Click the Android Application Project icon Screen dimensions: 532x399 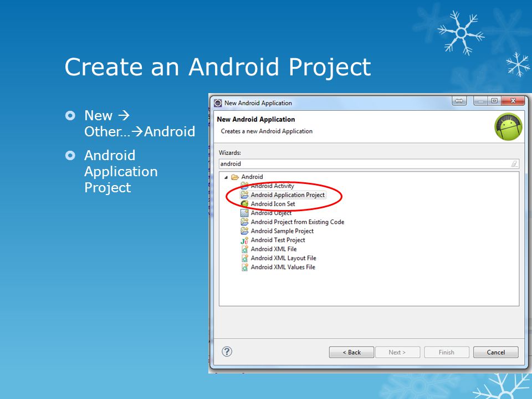[244, 195]
